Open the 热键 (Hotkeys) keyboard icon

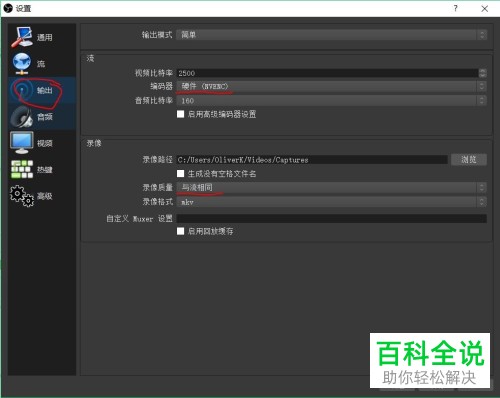pyautogui.click(x=22, y=169)
